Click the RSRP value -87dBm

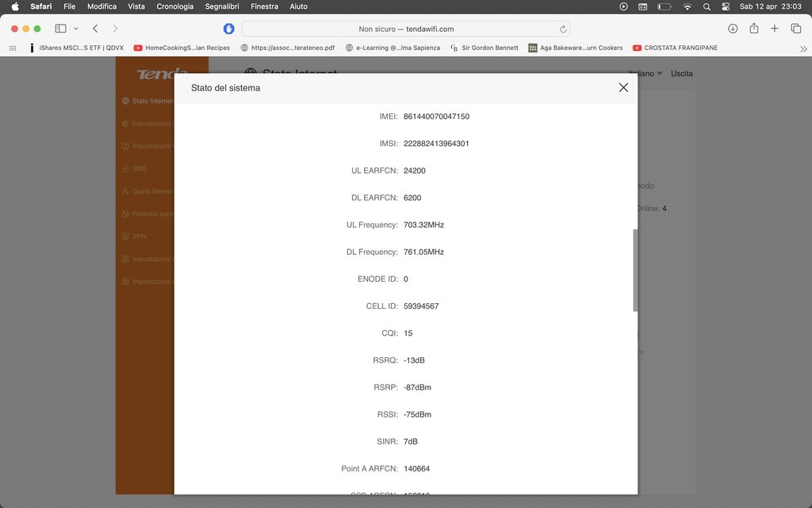coord(417,387)
